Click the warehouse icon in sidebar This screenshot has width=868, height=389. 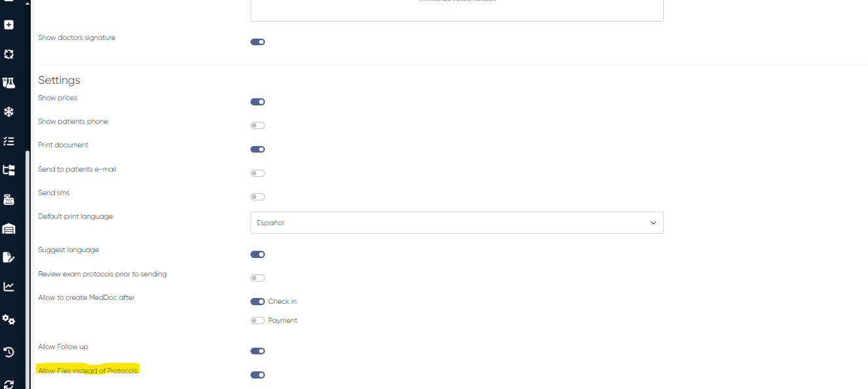(9, 229)
